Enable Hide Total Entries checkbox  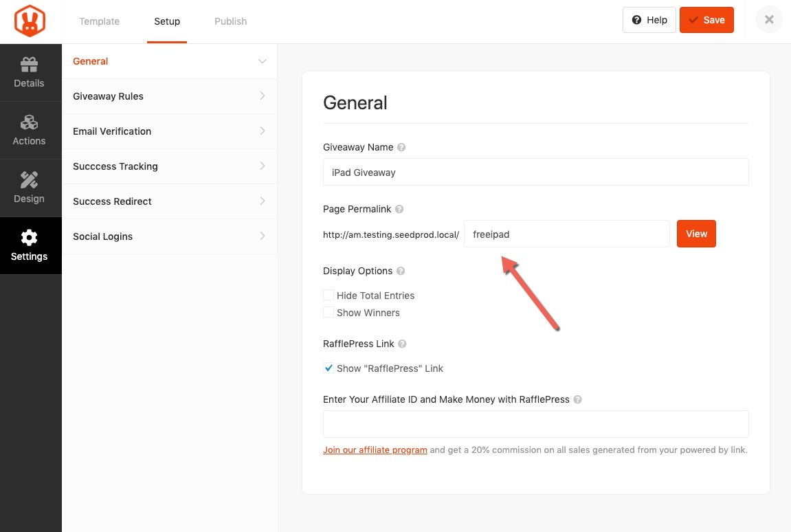click(x=328, y=295)
